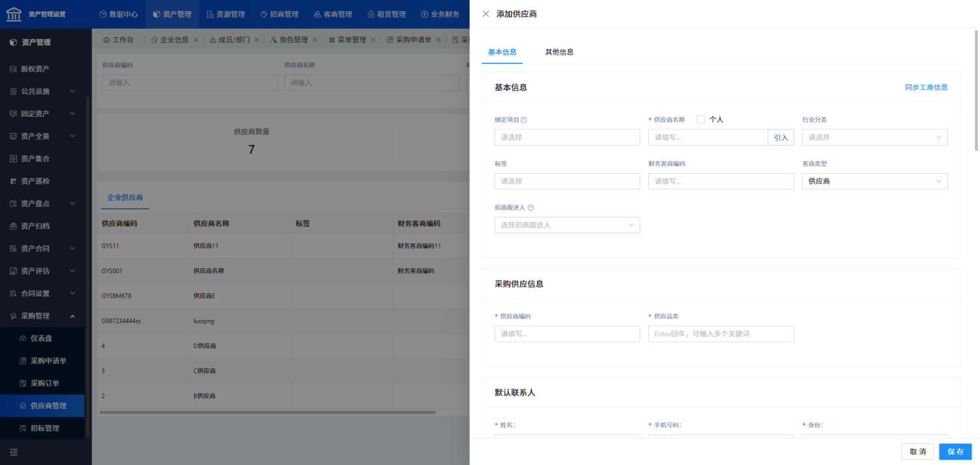Click 财务客商编码 input in form
Screen dimensions: 980x465
(x=721, y=181)
